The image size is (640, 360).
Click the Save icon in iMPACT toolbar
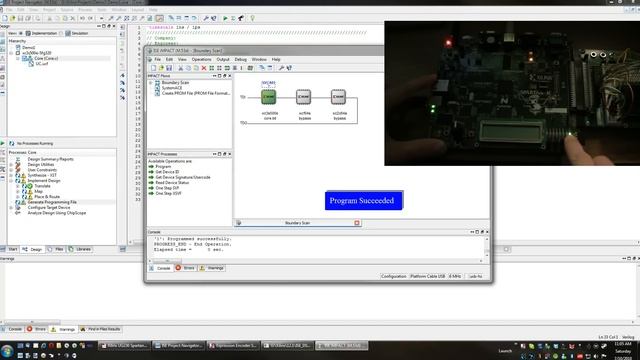[169, 68]
